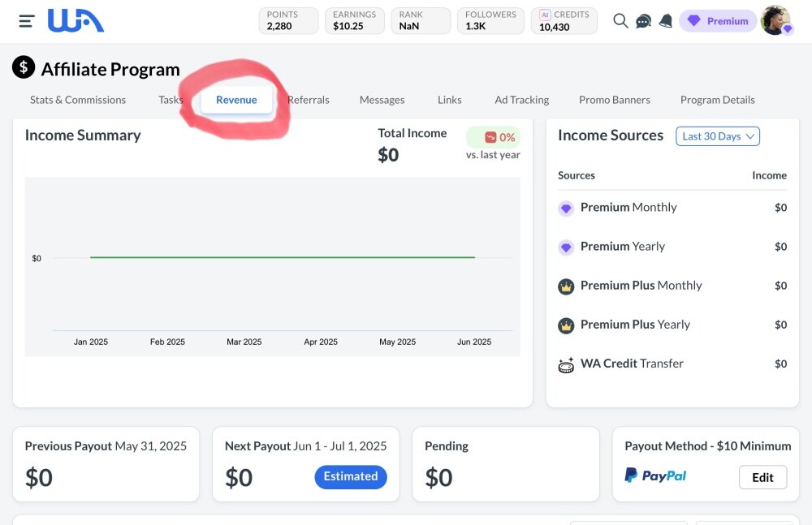Viewport: 812px width, 525px height.
Task: Click the green income line on chart
Action: click(x=283, y=257)
